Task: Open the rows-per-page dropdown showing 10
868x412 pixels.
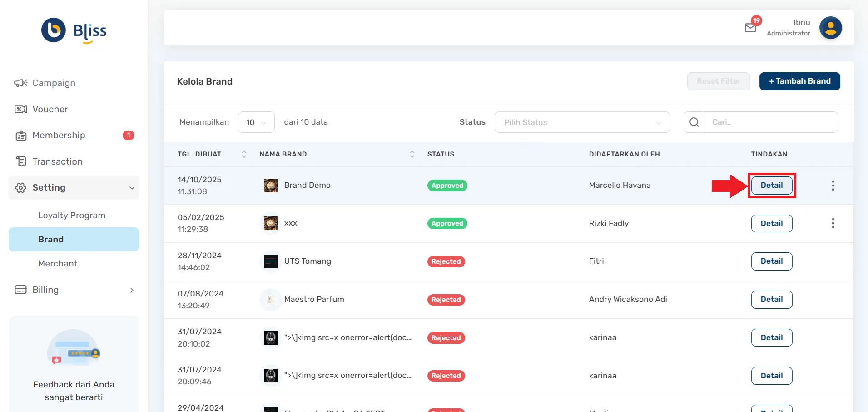Action: coord(256,122)
